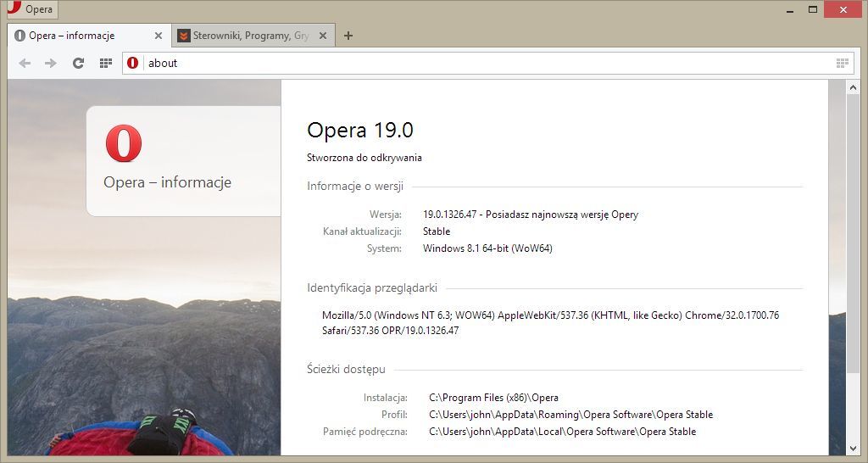Click the grid icon at address bar's right end
Image resolution: width=868 pixels, height=463 pixels.
[x=842, y=63]
